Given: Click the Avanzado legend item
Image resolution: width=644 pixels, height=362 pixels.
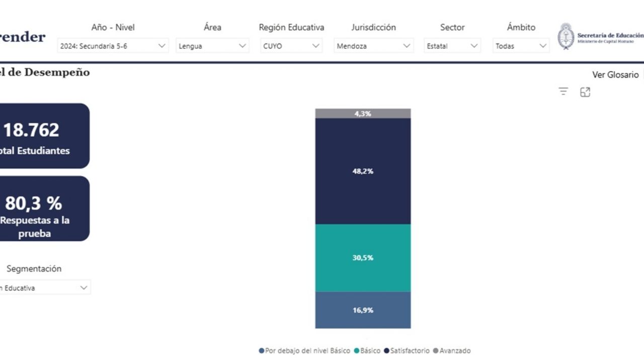Looking at the screenshot, I should (x=451, y=350).
